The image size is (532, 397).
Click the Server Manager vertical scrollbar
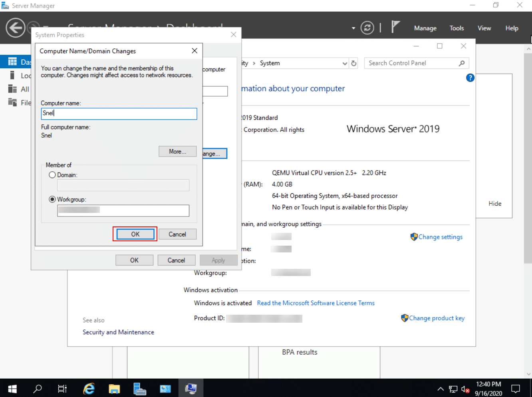[529, 158]
